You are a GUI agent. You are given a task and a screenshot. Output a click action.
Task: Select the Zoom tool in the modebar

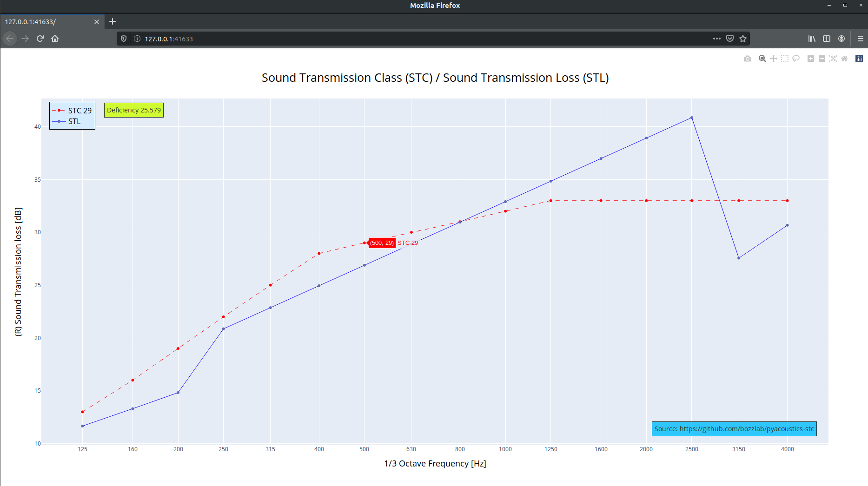click(762, 59)
